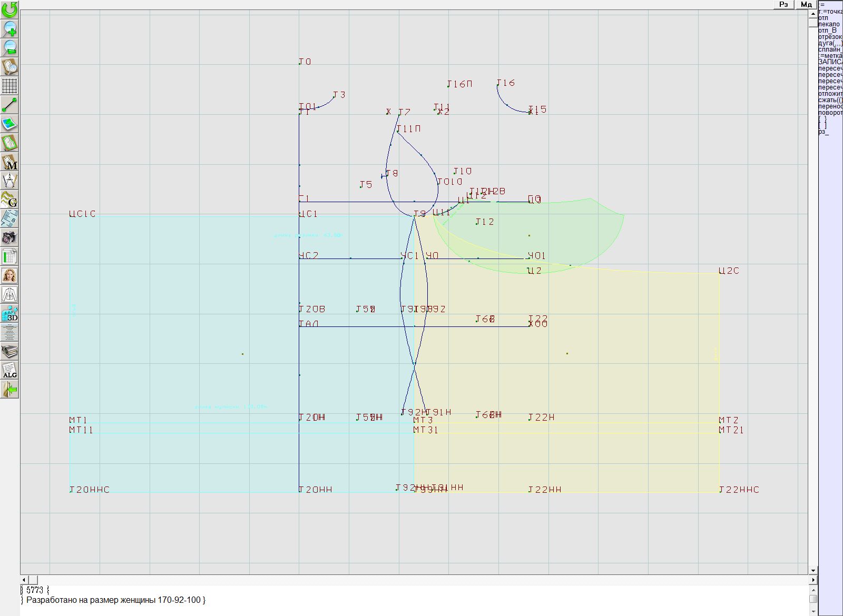Open the woman portrait icon
This screenshot has height=616, width=843.
point(9,275)
